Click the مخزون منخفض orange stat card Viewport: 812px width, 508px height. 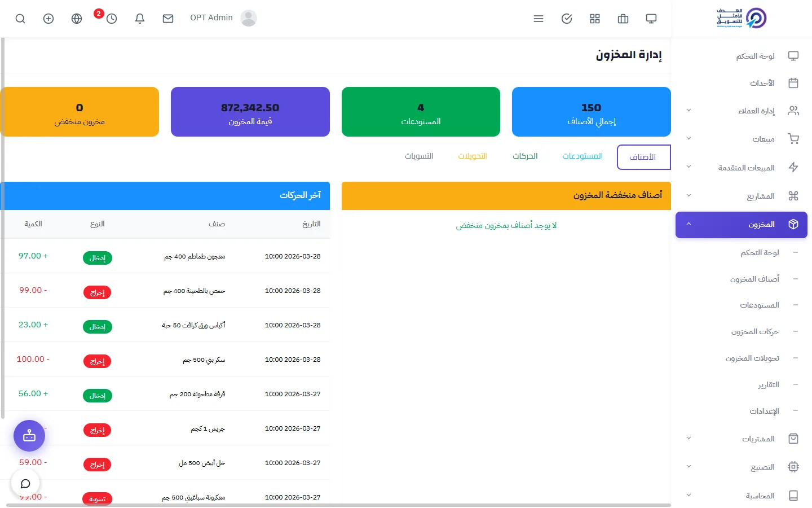pos(80,112)
